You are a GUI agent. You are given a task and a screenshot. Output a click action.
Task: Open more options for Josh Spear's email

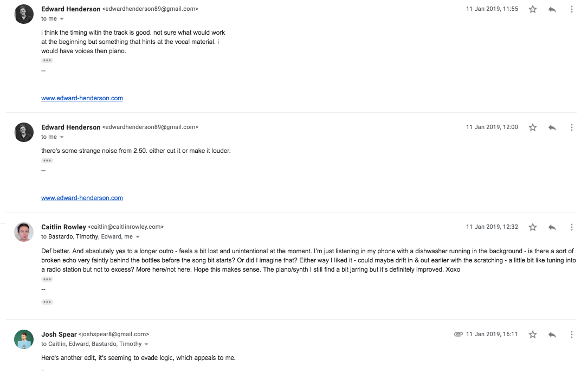point(572,335)
